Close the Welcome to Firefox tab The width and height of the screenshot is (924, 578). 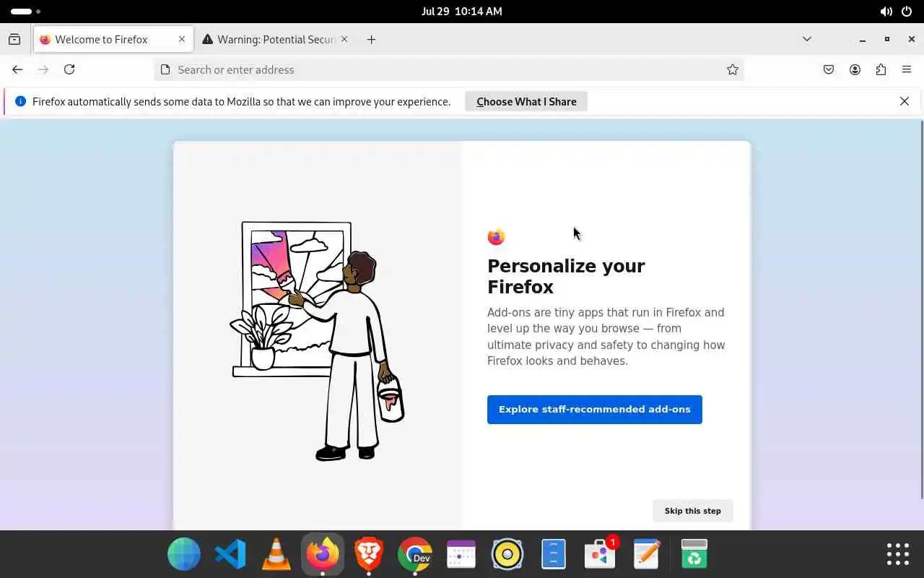(182, 40)
